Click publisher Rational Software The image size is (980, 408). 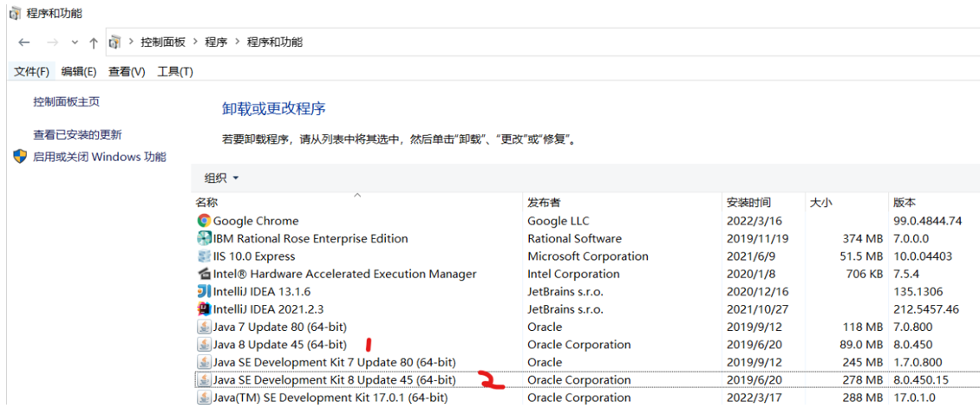point(574,238)
